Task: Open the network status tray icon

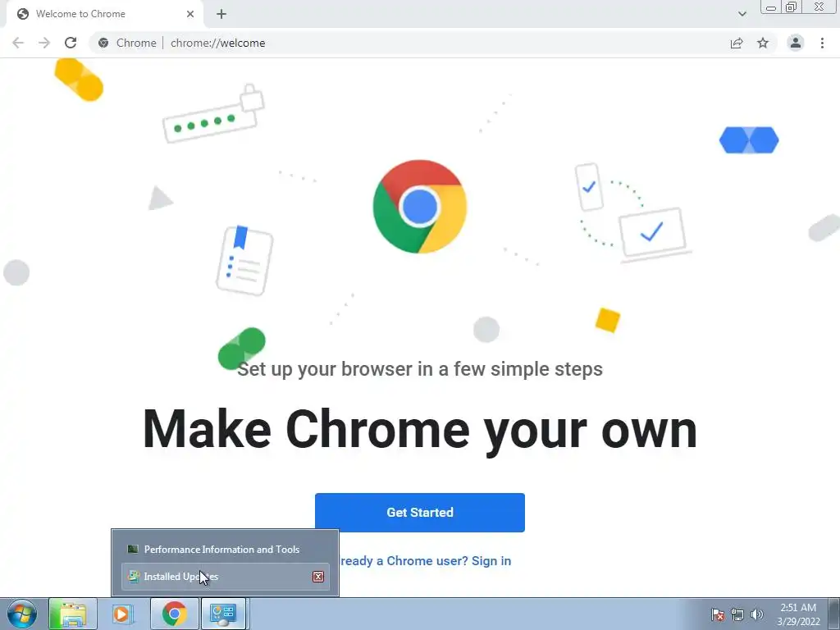Action: pyautogui.click(x=737, y=614)
